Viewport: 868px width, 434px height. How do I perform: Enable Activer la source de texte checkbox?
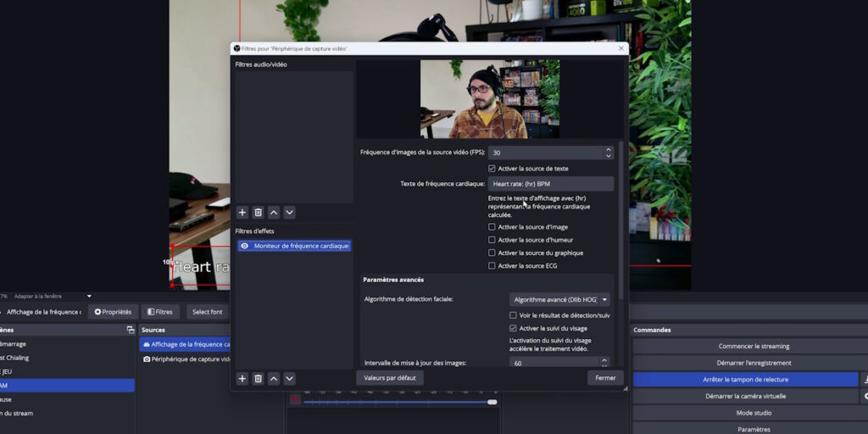click(492, 169)
